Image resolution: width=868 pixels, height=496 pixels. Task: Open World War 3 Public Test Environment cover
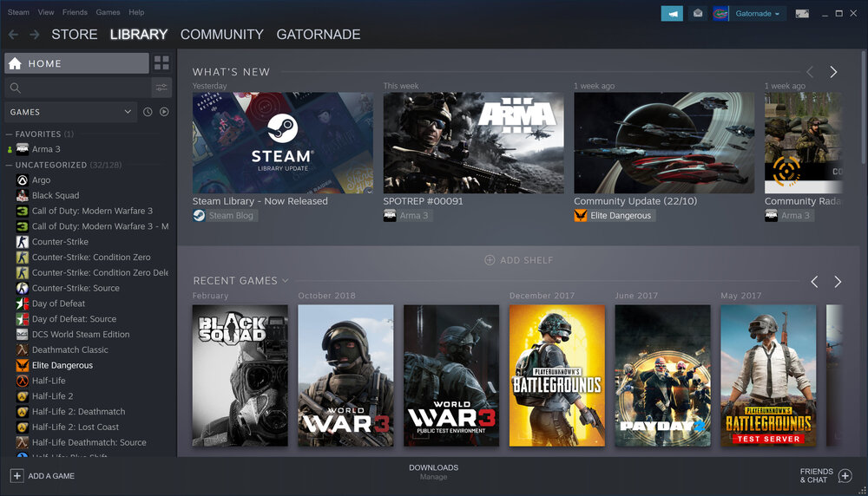[x=451, y=375]
